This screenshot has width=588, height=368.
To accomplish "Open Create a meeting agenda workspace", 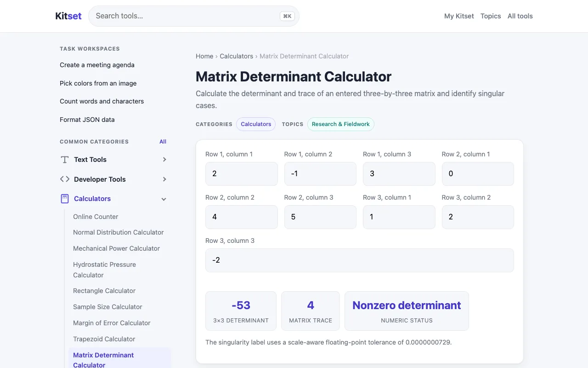I will [97, 65].
